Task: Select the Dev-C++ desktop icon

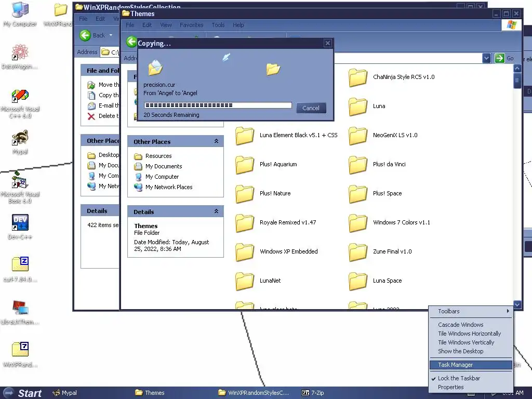Action: click(20, 227)
